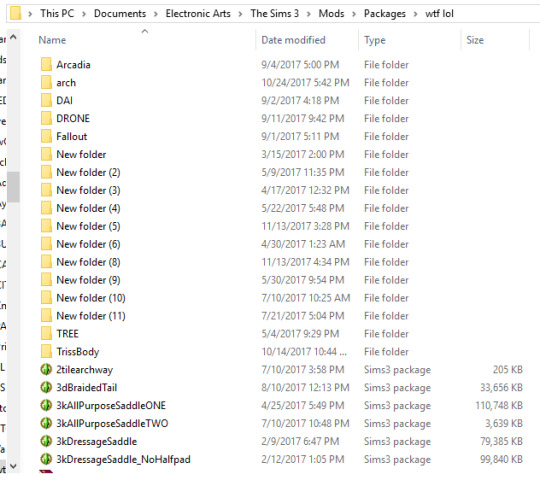Expand the chevron after Documents
The height and width of the screenshot is (486, 540).
click(x=156, y=14)
